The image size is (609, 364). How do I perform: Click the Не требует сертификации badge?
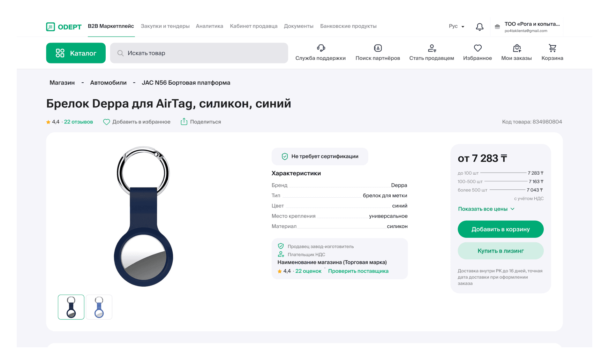tap(320, 156)
